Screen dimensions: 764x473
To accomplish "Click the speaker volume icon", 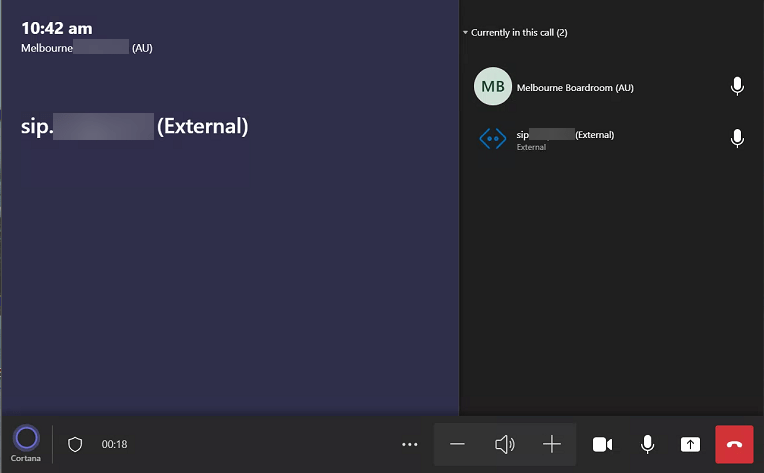I will click(x=505, y=444).
